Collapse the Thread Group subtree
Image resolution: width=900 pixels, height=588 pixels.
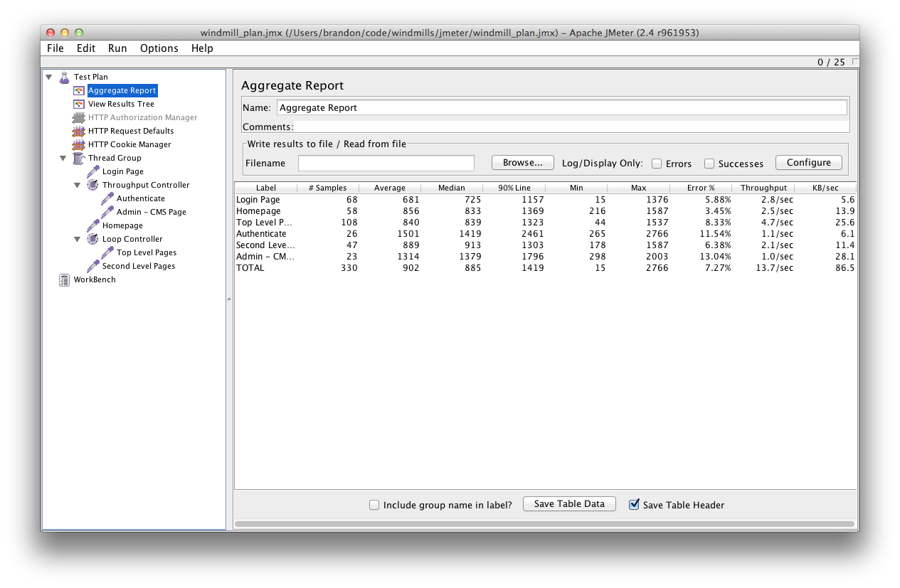[x=63, y=158]
